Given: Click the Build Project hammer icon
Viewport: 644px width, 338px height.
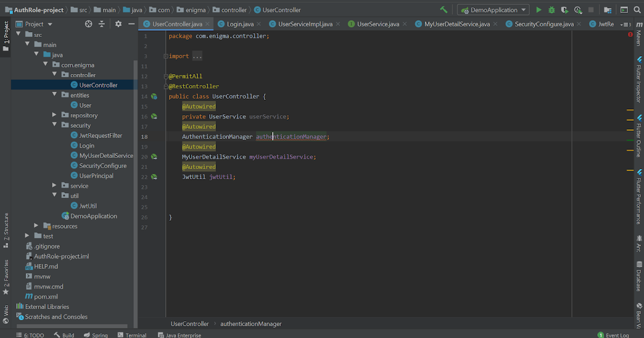Looking at the screenshot, I should point(444,9).
